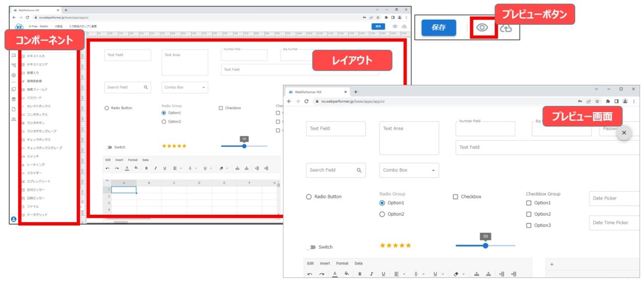
Task: Open the alignment dropdown in the spreadsheet toolbar
Action: (x=404, y=274)
